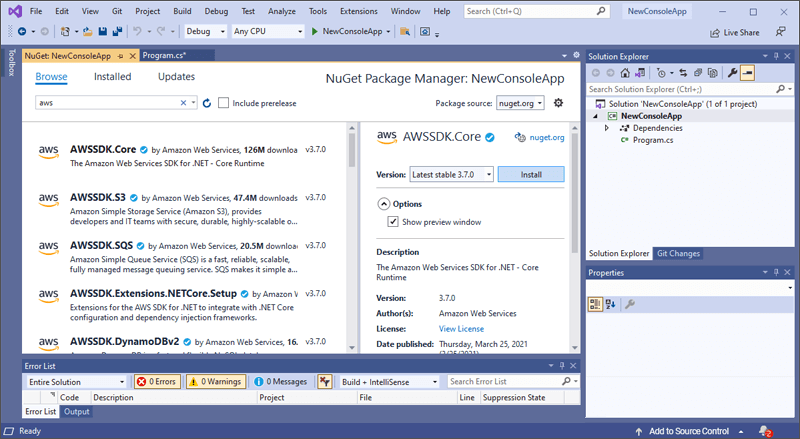This screenshot has width=800, height=439.
Task: Open the Extensions menu
Action: [x=359, y=11]
